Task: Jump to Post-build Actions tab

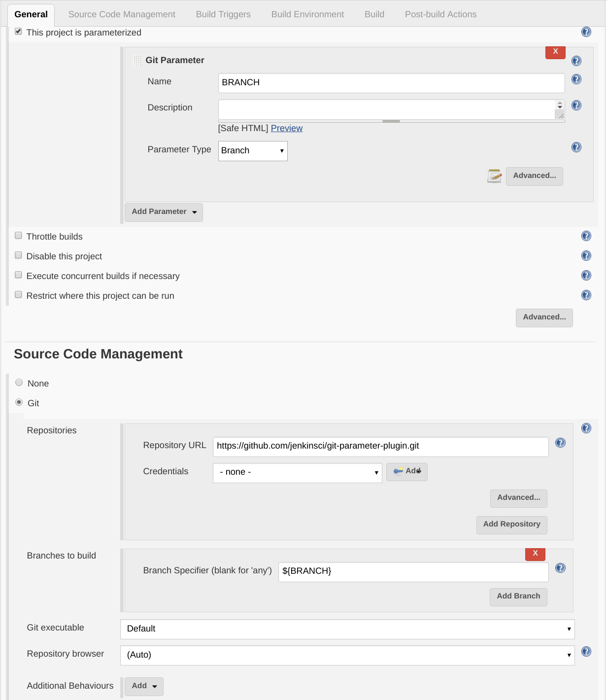Action: tap(440, 14)
